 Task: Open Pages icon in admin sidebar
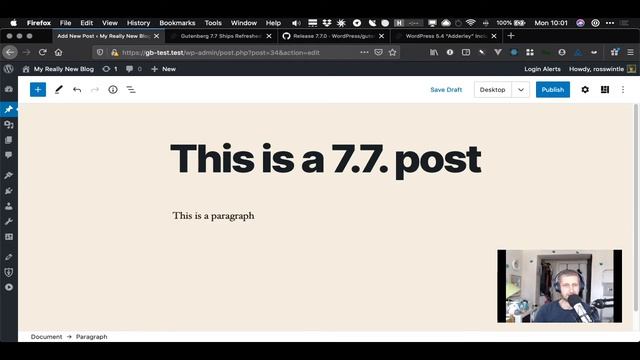coord(9,140)
